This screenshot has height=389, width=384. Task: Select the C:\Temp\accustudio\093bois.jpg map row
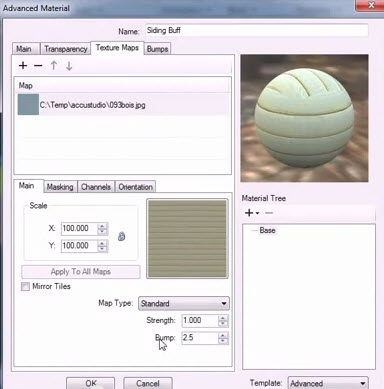point(123,105)
